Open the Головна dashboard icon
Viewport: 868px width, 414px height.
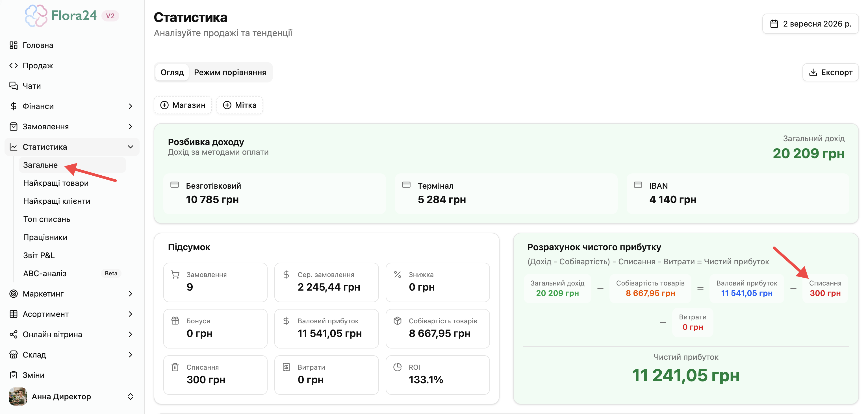pyautogui.click(x=14, y=45)
